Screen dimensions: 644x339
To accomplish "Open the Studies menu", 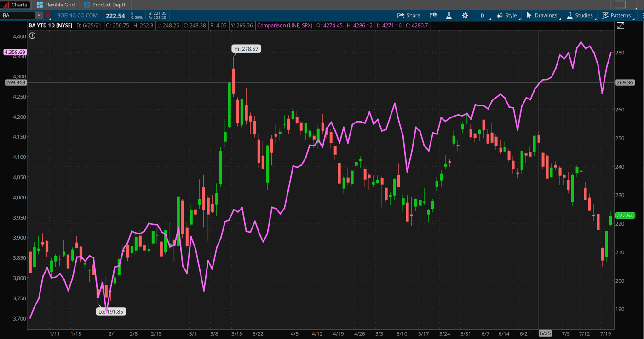I will click(x=580, y=15).
